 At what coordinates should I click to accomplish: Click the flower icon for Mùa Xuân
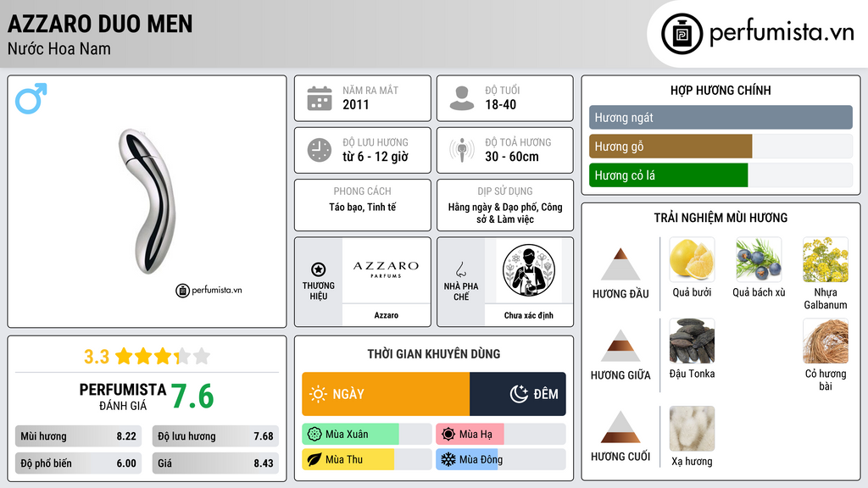point(314,435)
